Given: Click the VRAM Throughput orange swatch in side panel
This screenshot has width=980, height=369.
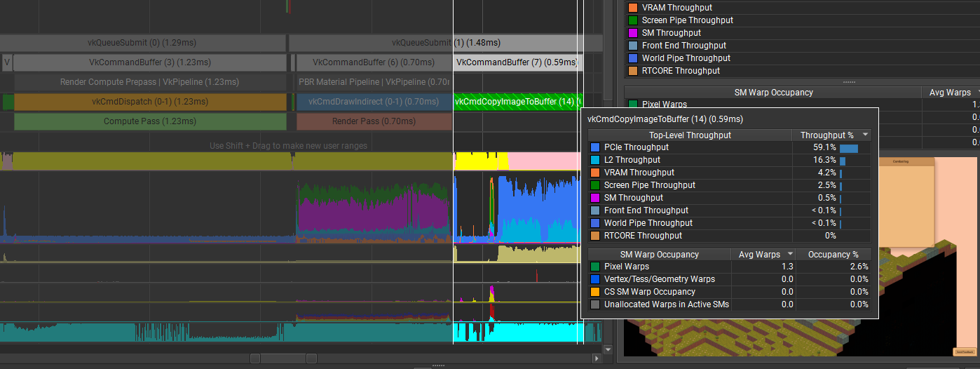Looking at the screenshot, I should point(633,8).
